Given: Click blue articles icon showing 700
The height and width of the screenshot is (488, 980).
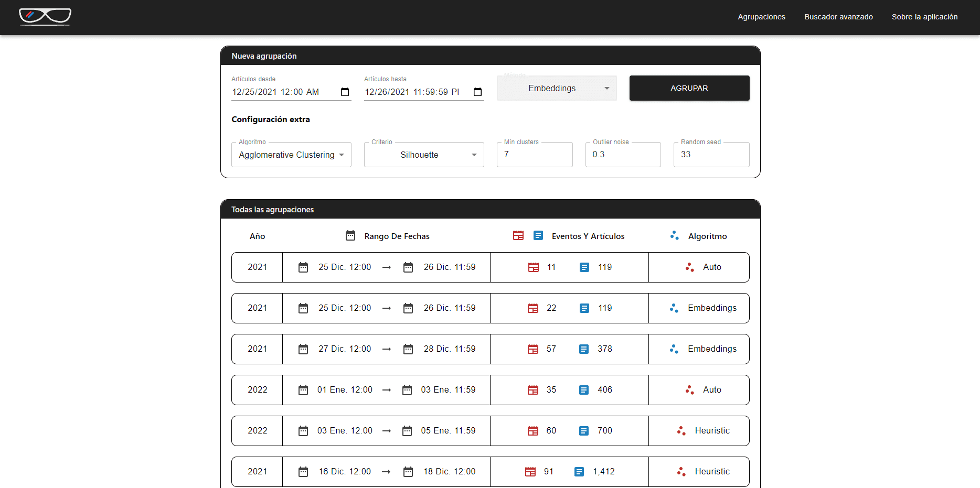Looking at the screenshot, I should [584, 431].
